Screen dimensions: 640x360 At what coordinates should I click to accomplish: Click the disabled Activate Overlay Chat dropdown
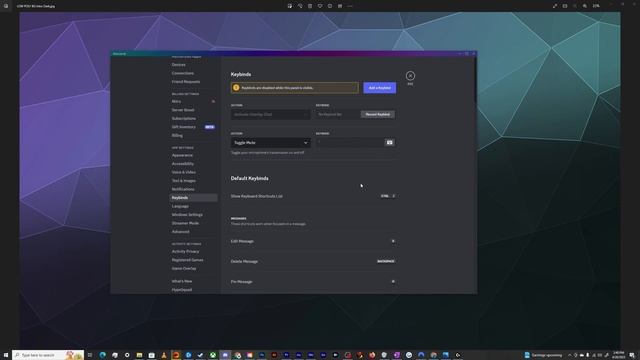tap(270, 114)
